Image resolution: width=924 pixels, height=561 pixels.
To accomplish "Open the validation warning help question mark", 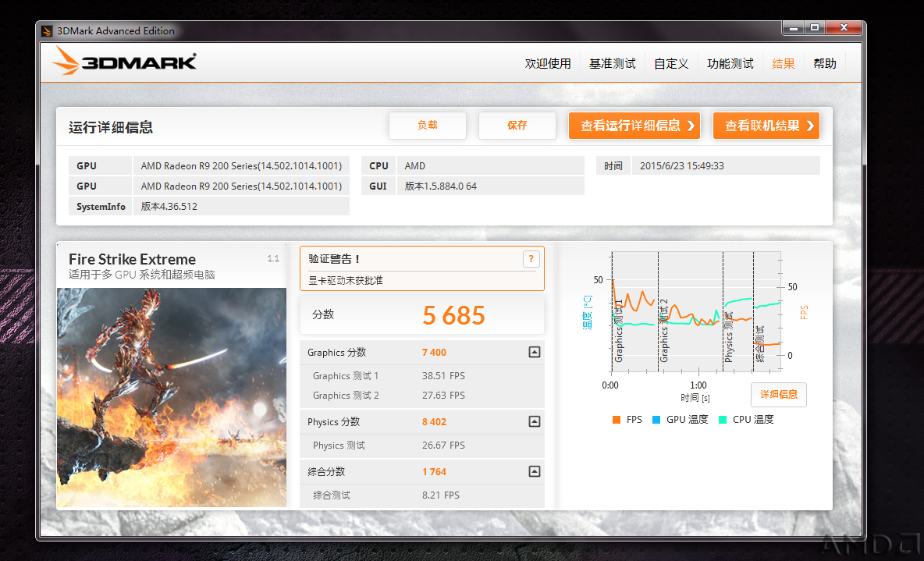I will tap(531, 259).
